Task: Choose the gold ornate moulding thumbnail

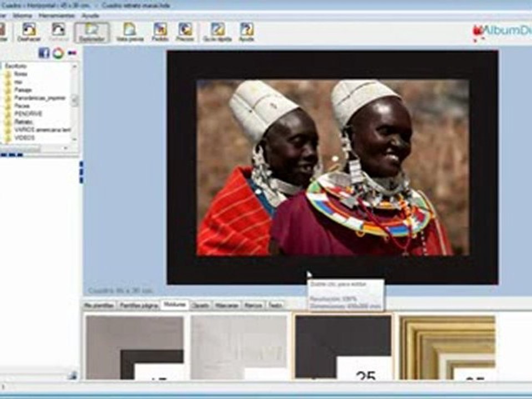Action: point(448,347)
